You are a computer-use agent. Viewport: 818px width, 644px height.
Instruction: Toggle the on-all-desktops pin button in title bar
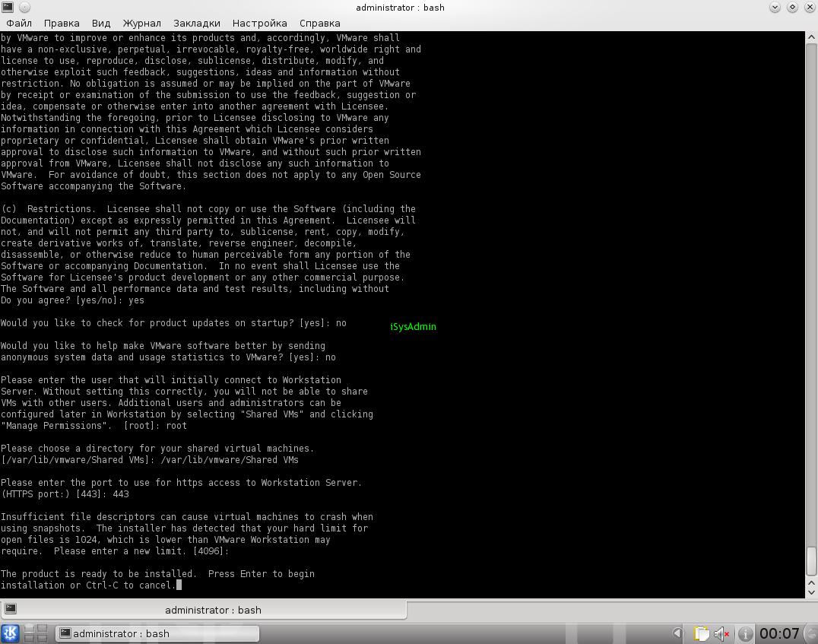[x=24, y=8]
